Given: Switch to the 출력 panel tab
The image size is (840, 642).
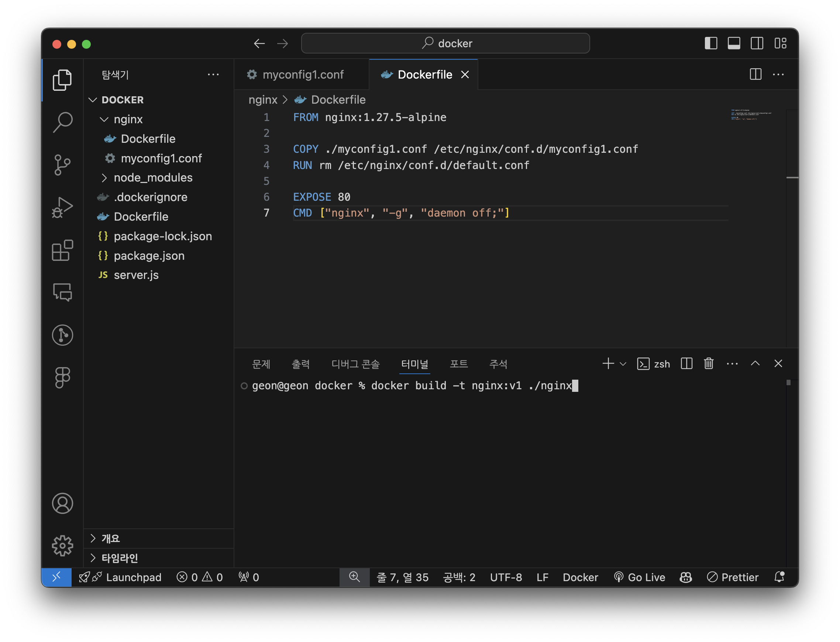Looking at the screenshot, I should (x=300, y=364).
